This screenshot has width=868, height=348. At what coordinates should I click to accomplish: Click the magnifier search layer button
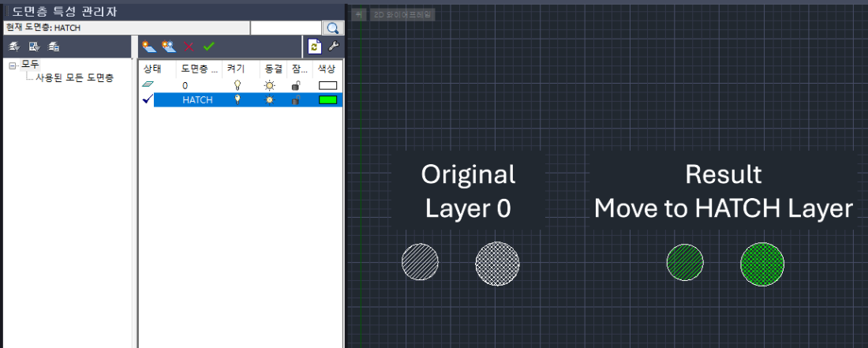pos(333,28)
